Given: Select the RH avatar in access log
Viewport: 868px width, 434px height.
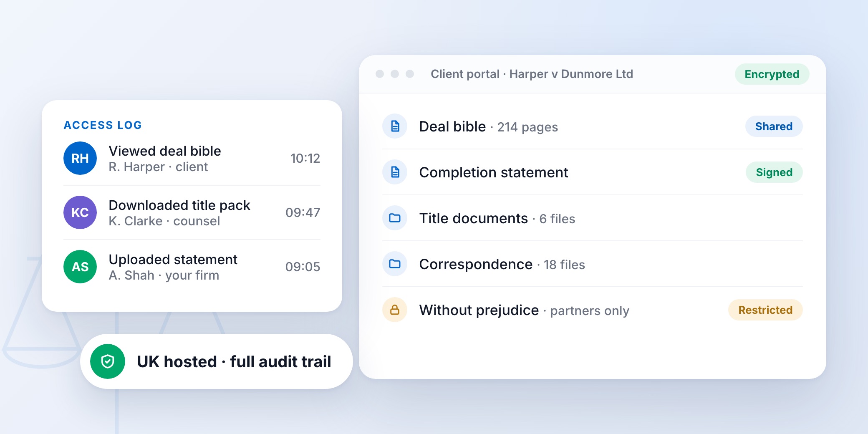Looking at the screenshot, I should [80, 158].
